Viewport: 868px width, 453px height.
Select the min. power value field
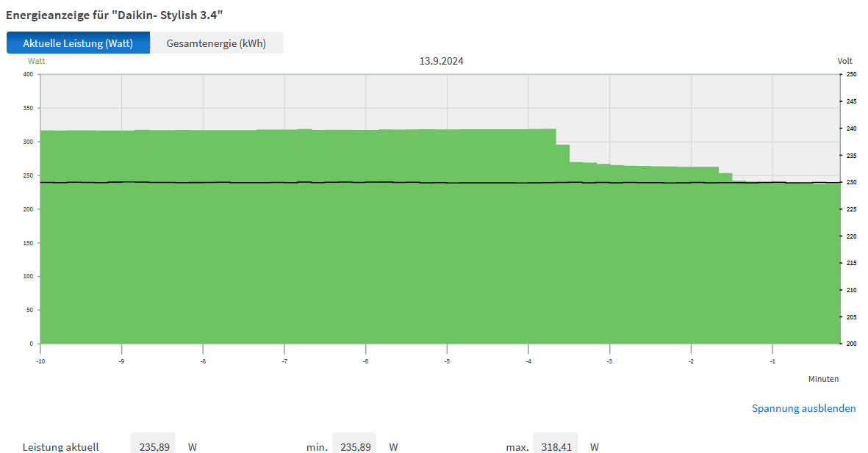[x=354, y=446]
